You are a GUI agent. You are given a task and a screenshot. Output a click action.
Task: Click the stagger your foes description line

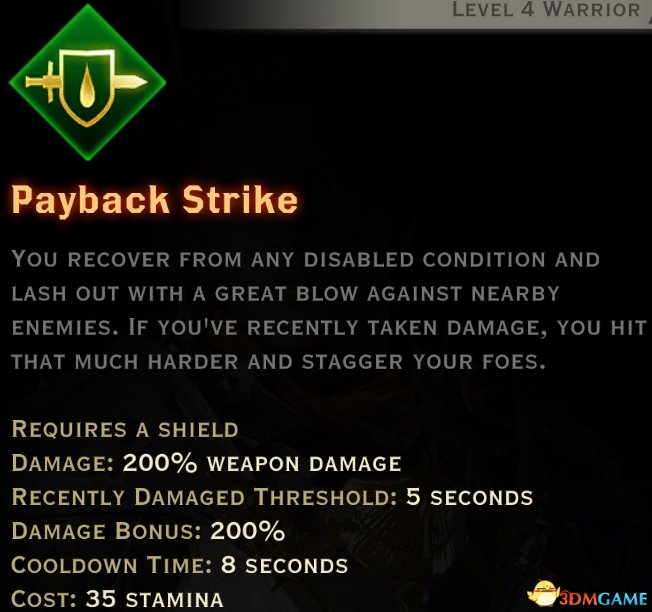click(x=278, y=361)
